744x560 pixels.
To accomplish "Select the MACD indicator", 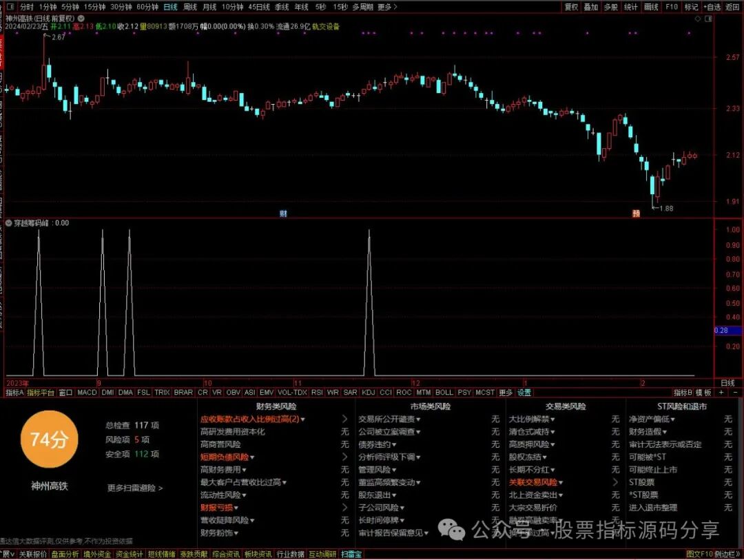I will 87,393.
